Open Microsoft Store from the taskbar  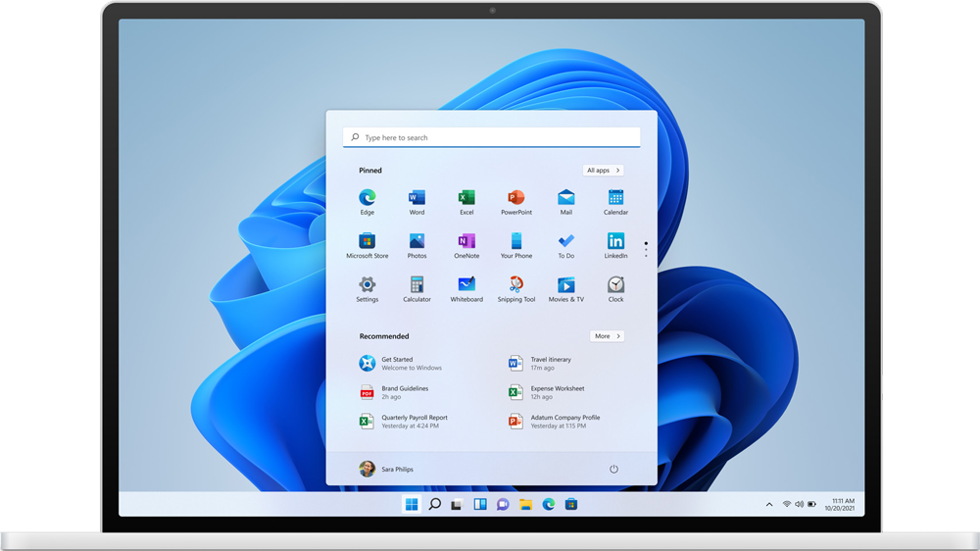pyautogui.click(x=571, y=504)
